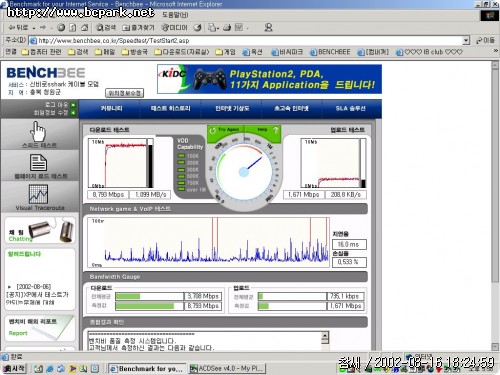Viewport: 500px width, 375px height.
Task: Open the Messenger icon in toolbar
Action: click(x=268, y=28)
